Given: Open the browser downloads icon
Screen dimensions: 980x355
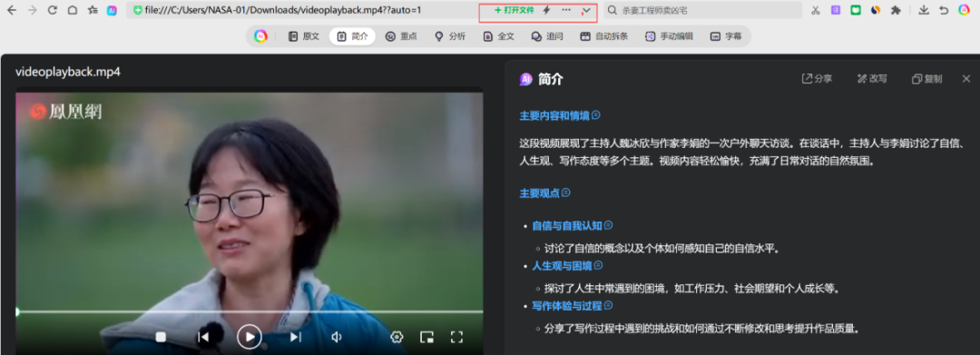Looking at the screenshot, I should (x=924, y=10).
